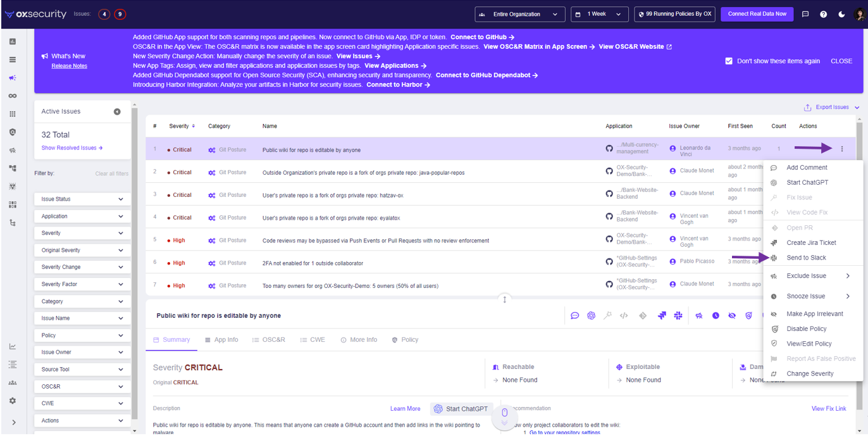
Task: Click the filter panel vertical scrollbar
Action: (134, 253)
